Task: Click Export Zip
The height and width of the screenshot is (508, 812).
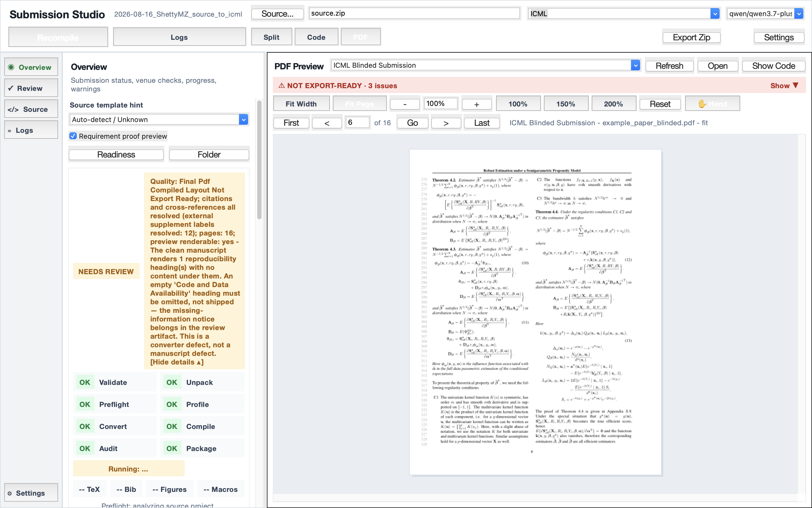Action: tap(691, 37)
